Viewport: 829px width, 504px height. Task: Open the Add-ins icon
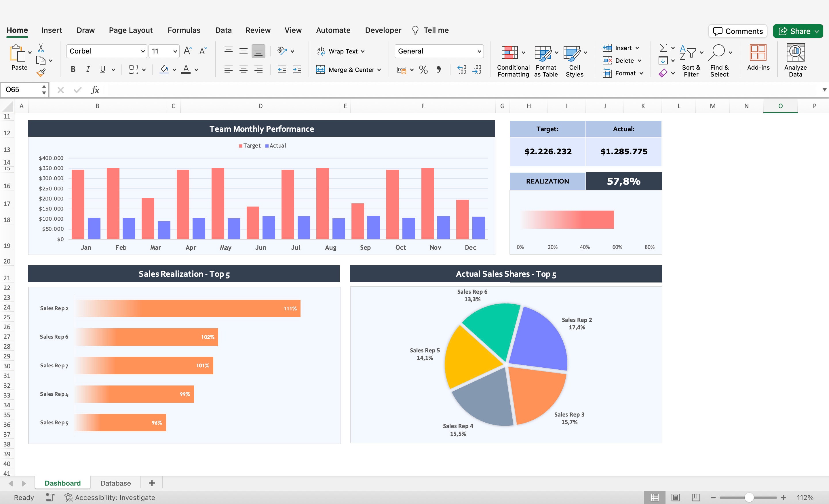(x=758, y=52)
